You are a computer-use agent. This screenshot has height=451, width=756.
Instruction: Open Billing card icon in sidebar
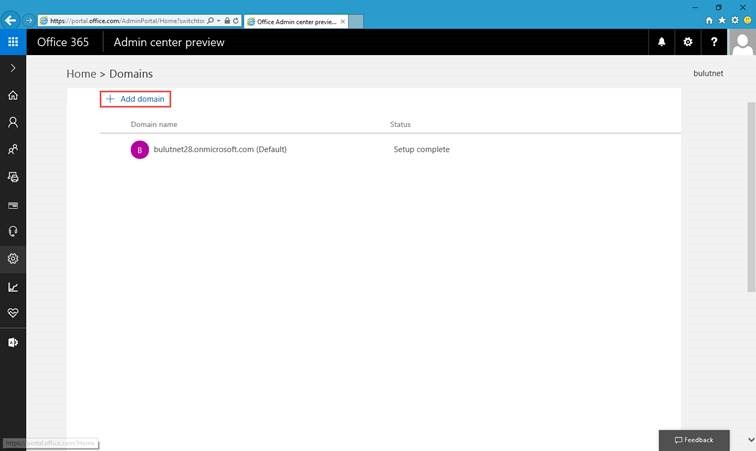(13, 205)
